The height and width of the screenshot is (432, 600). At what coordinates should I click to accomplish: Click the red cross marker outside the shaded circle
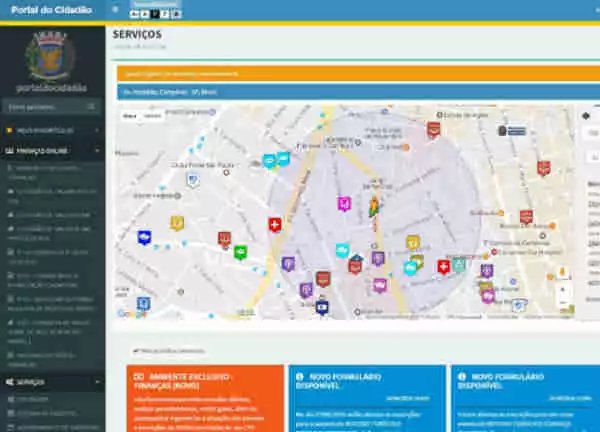pos(275,225)
